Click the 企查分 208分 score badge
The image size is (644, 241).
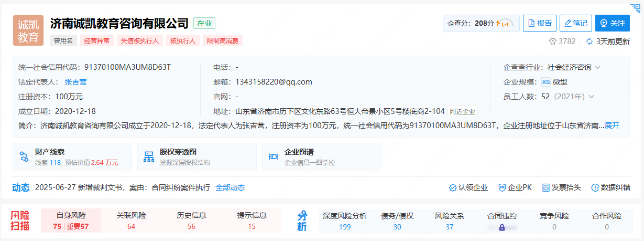(482, 23)
